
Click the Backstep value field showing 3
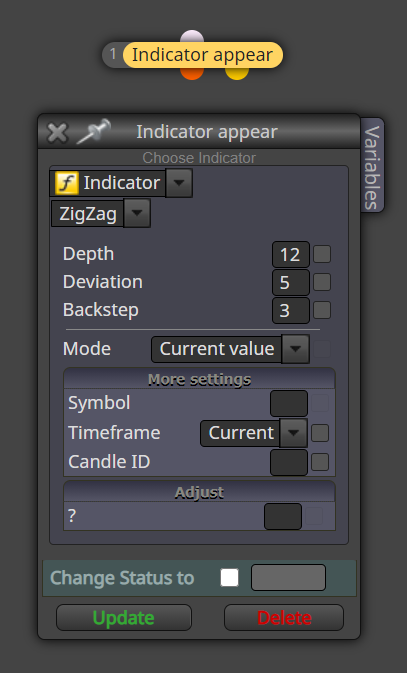pos(291,310)
